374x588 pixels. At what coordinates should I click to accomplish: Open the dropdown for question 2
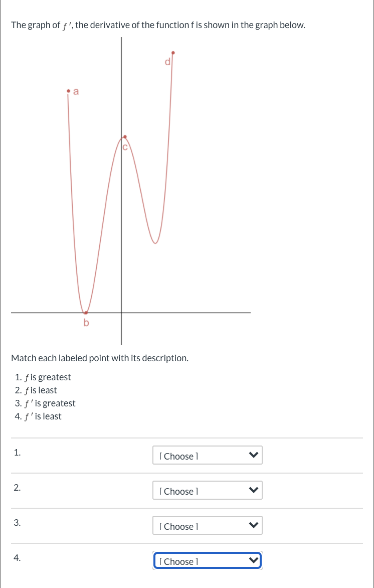[207, 490]
